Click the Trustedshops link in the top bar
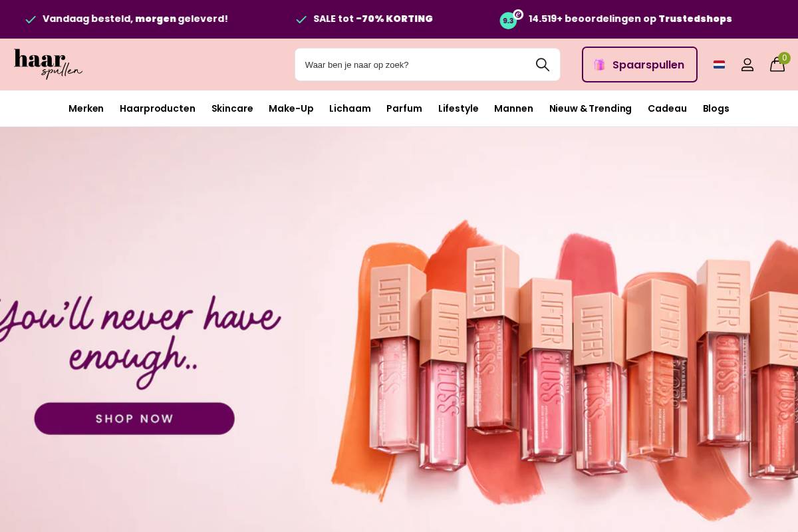Viewport: 798px width, 532px height. tap(695, 19)
